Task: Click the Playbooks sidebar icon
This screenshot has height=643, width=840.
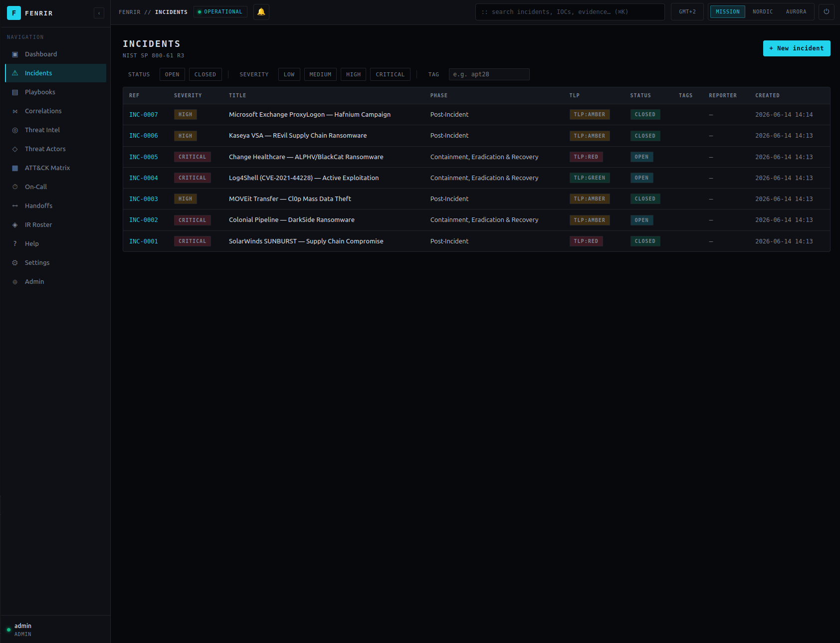Action: [x=15, y=92]
